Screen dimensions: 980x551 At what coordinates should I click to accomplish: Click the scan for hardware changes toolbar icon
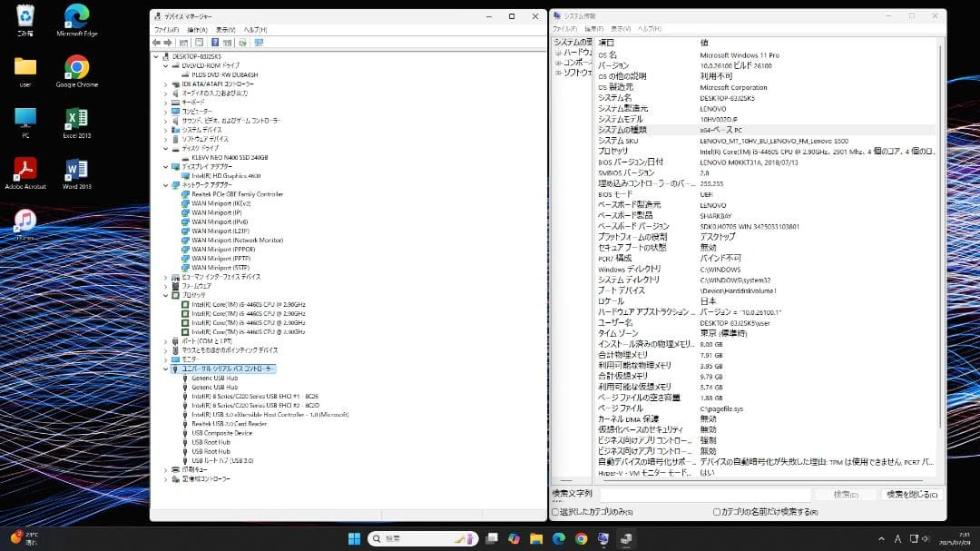[x=242, y=43]
